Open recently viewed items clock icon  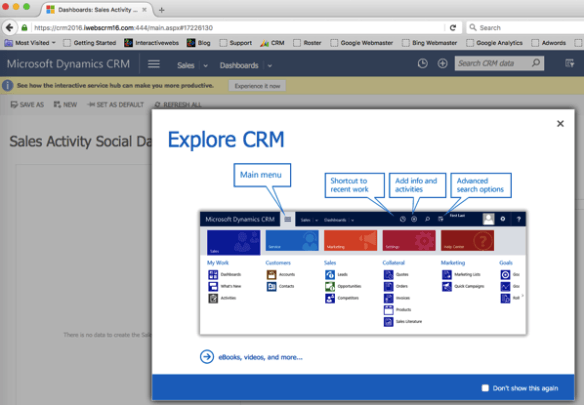(422, 63)
